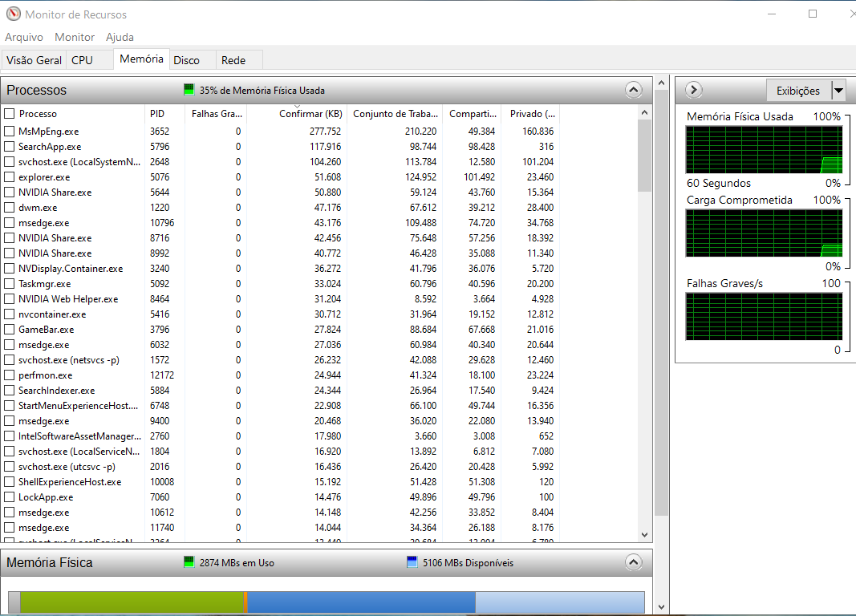Viewport: 856px width, 616px height.
Task: Check the GameBar.exe process checkbox
Action: (10, 330)
